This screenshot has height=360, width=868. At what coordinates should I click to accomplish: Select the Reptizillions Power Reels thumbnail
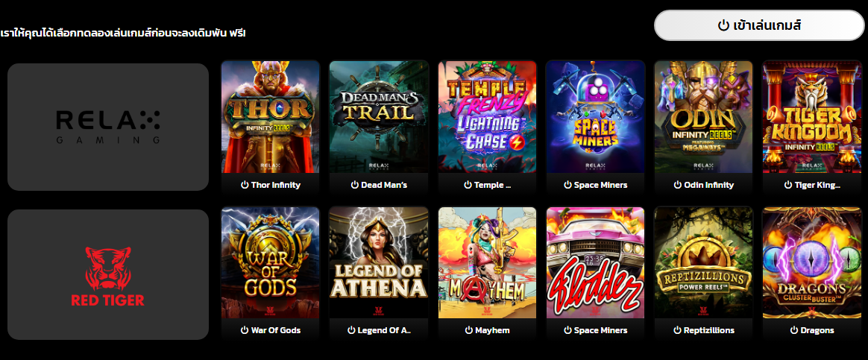704,262
